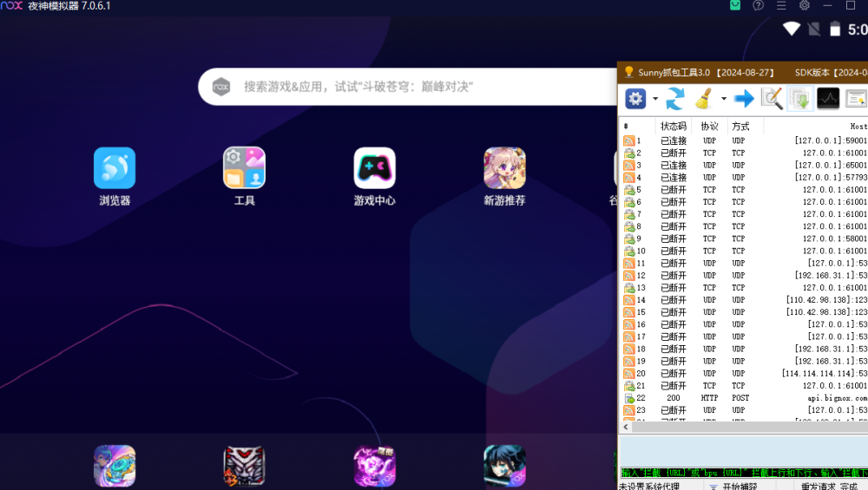Launch the red demon mask game in dock
This screenshot has height=490, width=868.
tap(244, 466)
